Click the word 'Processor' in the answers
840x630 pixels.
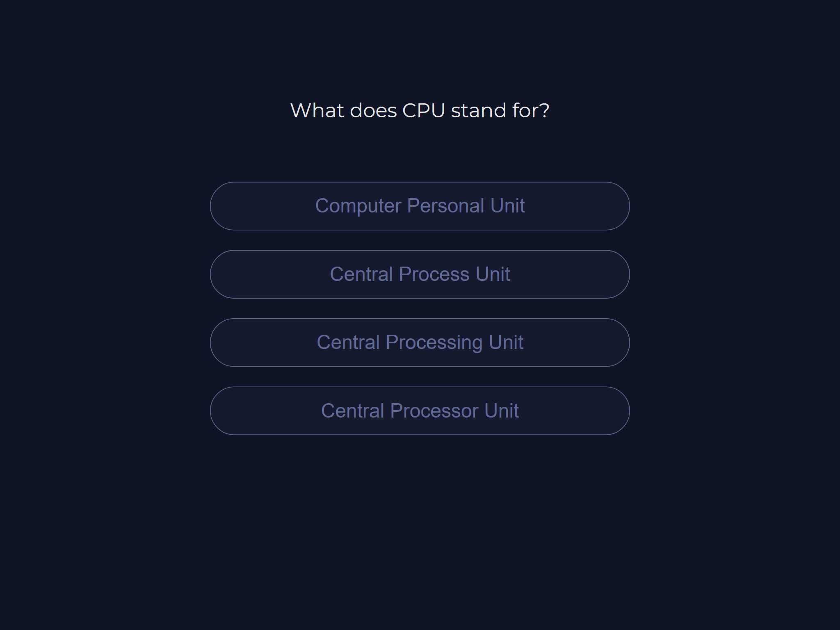pos(434,411)
